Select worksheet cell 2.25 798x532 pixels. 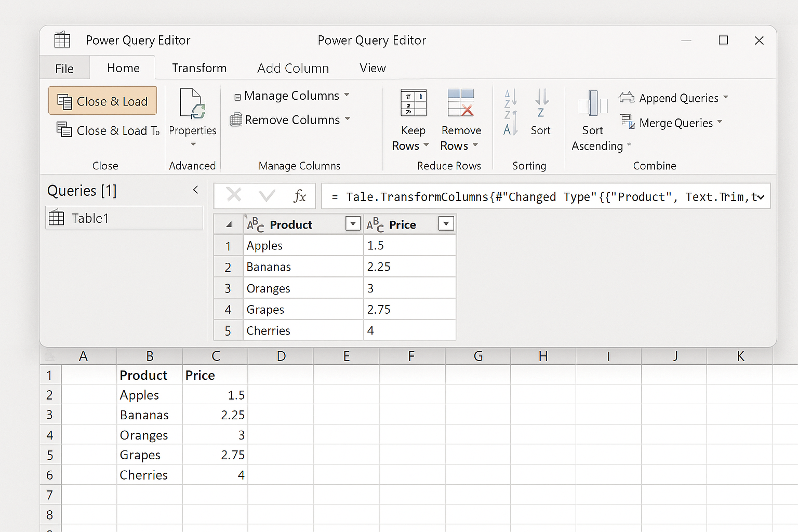pyautogui.click(x=215, y=415)
